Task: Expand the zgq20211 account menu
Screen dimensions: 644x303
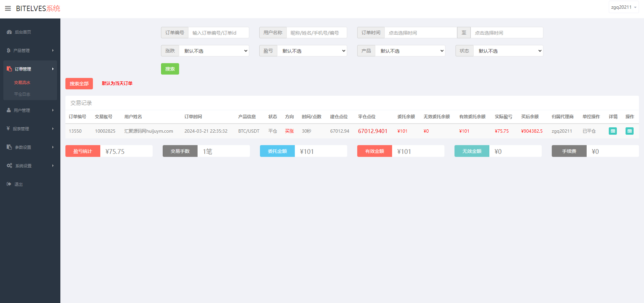Action: coord(624,7)
